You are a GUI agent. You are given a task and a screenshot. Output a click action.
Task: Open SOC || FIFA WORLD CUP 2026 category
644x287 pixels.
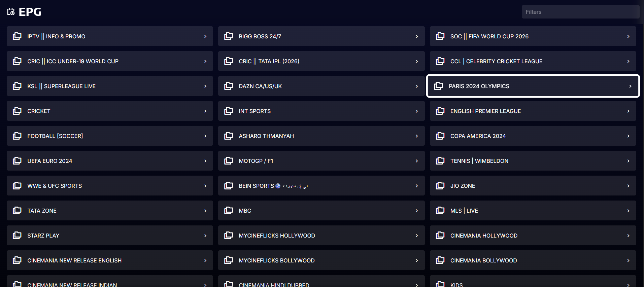(533, 36)
